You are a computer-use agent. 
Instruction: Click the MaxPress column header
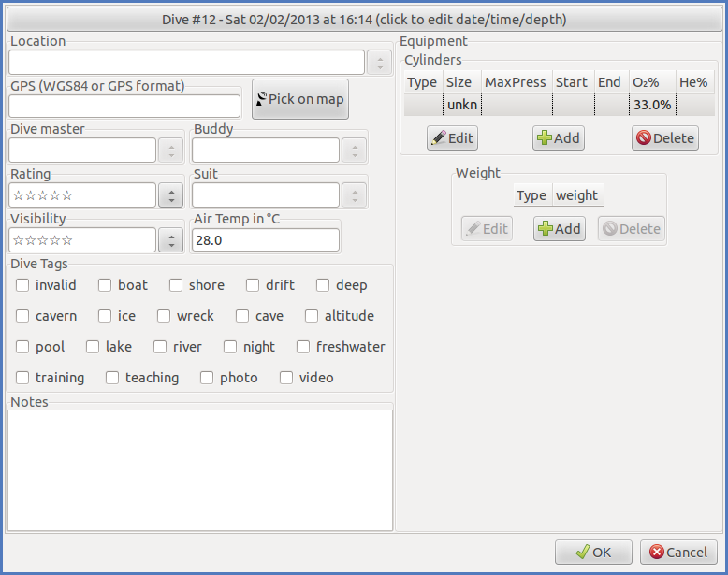point(517,82)
